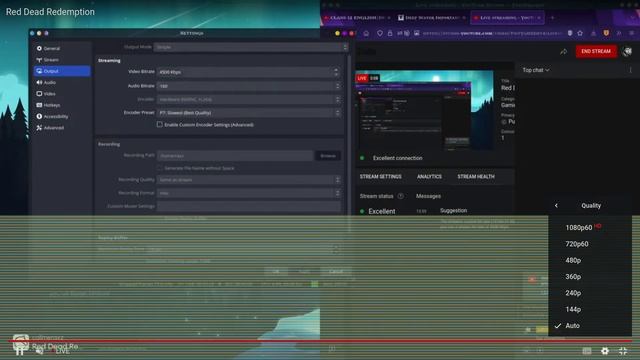Screen dimensions: 640x360
Task: Open the Recording Quality dropdown
Action: 249,180
